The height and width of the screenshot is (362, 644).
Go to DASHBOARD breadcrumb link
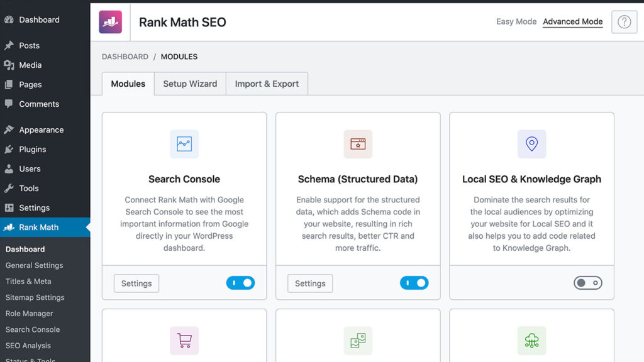click(x=125, y=57)
